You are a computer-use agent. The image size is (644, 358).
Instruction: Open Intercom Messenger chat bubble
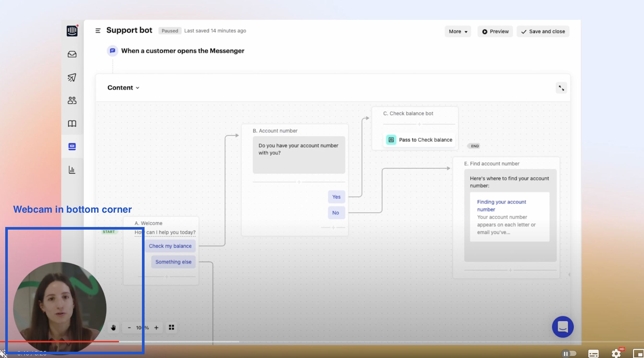pos(563,327)
